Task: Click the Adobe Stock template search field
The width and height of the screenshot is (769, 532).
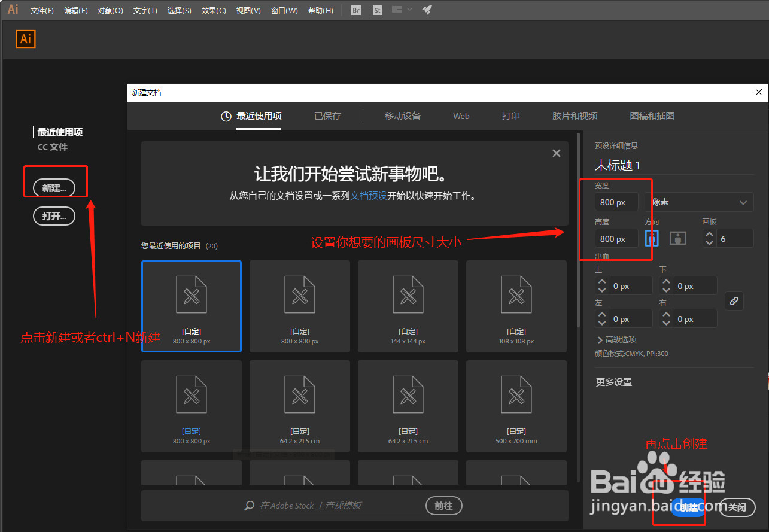Action: point(340,506)
